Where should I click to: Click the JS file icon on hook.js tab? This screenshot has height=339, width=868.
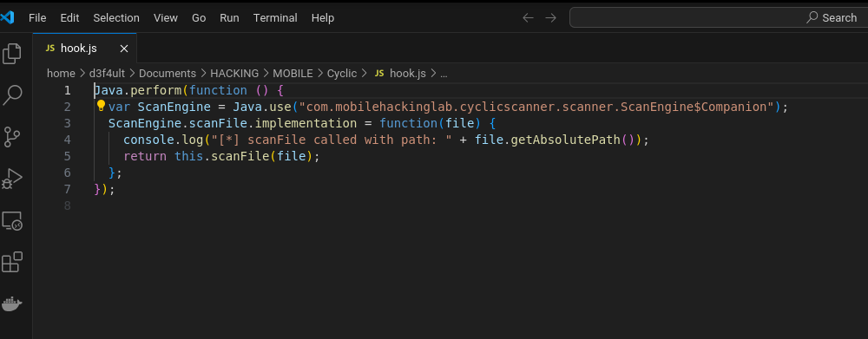[x=49, y=48]
